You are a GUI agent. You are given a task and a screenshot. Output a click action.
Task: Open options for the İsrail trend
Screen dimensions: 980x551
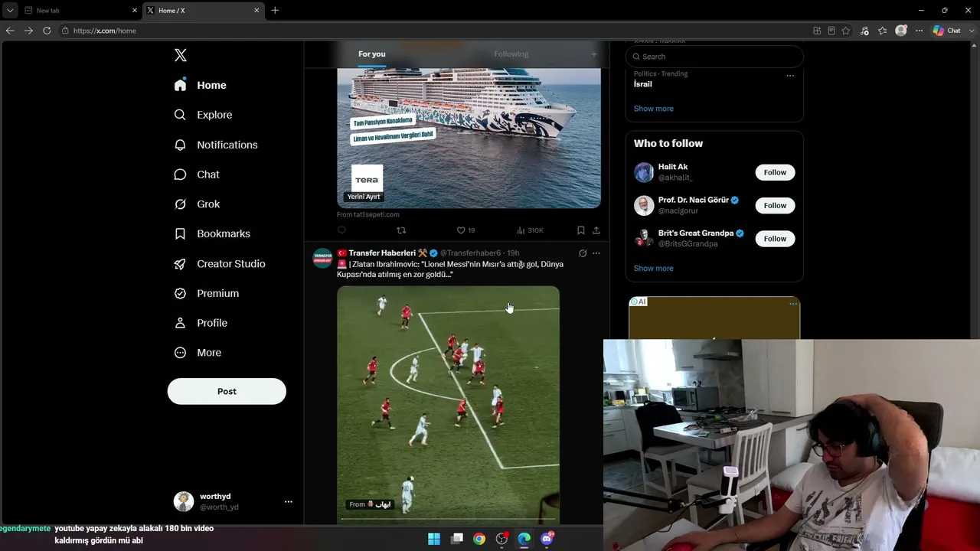click(790, 76)
